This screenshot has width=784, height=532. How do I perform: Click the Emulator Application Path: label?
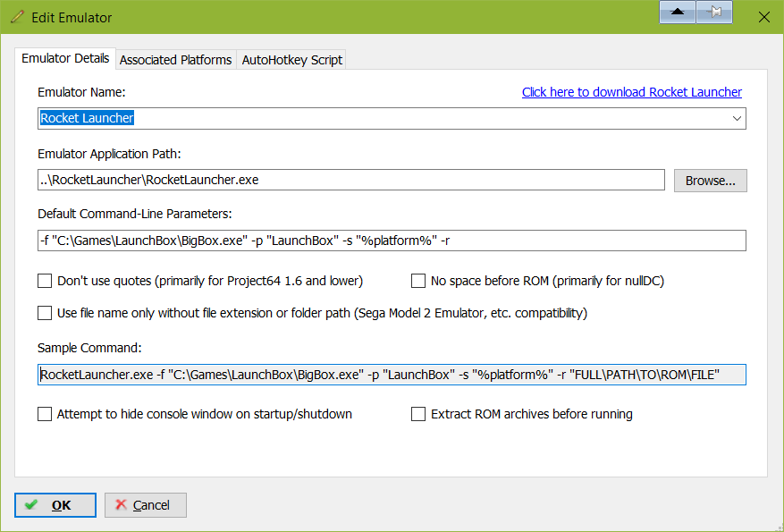[x=109, y=154]
